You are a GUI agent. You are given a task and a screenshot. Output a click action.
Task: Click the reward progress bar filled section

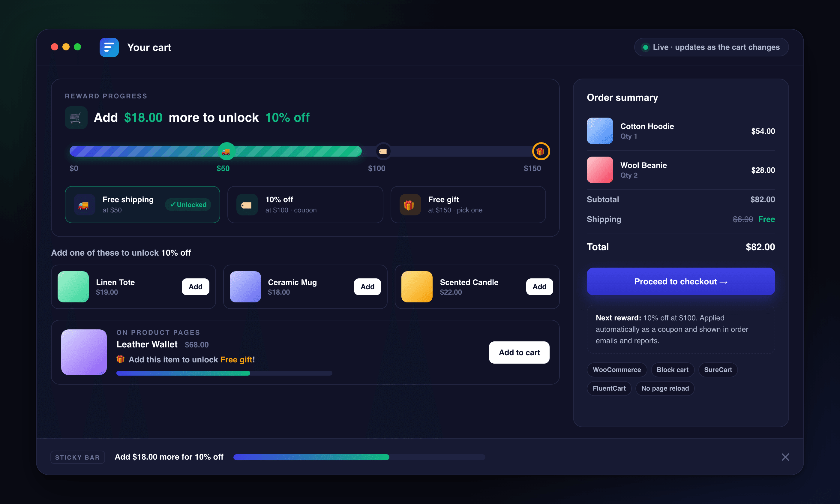pos(215,151)
